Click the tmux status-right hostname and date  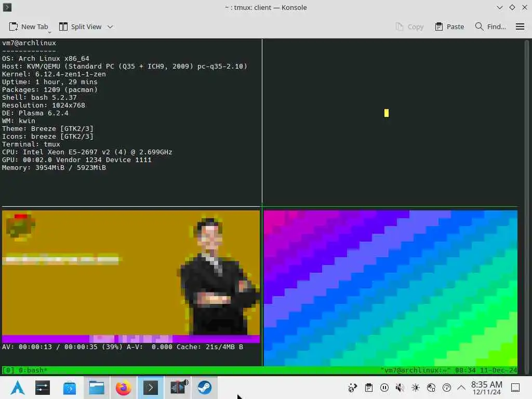click(448, 370)
